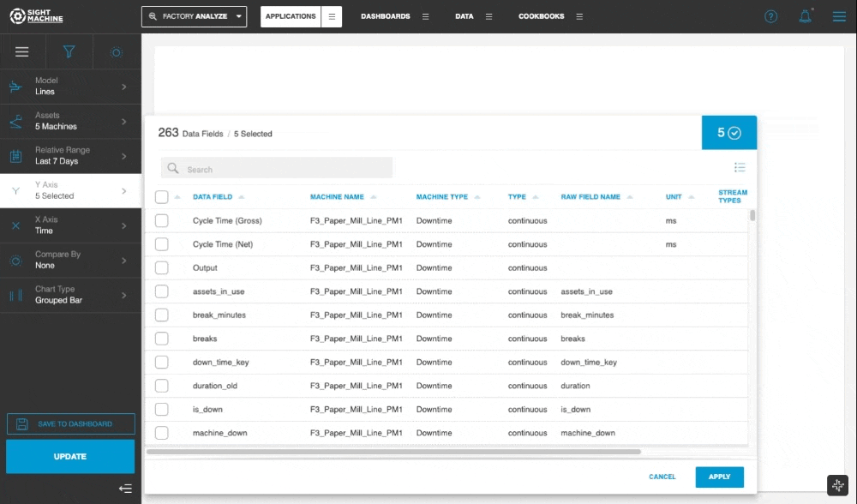
Task: Sort by Data Field column
Action: pyautogui.click(x=218, y=197)
